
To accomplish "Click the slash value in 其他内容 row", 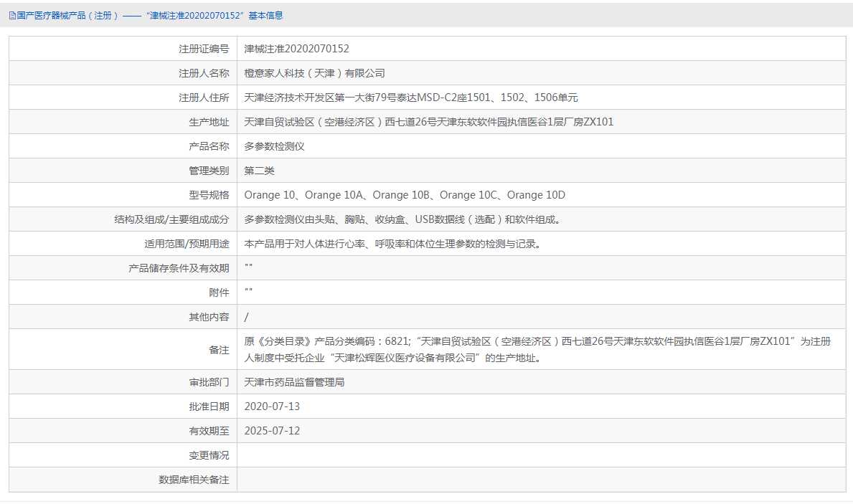I will pos(247,317).
